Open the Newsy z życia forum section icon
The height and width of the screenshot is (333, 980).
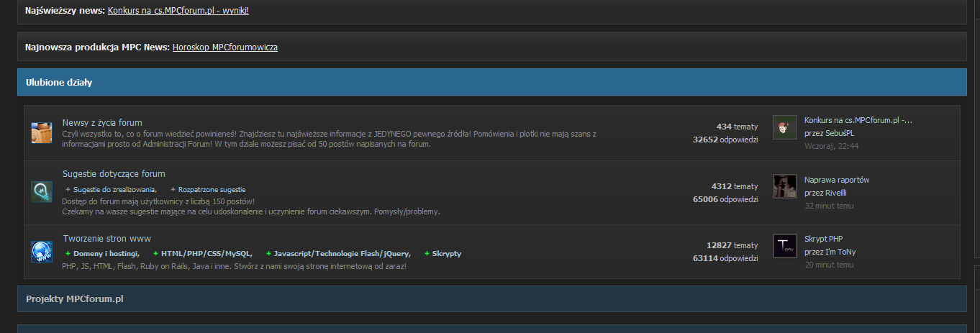42,133
